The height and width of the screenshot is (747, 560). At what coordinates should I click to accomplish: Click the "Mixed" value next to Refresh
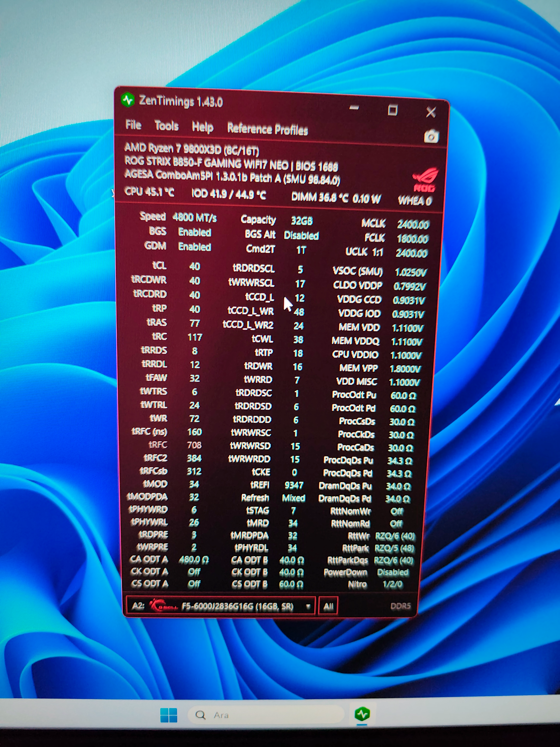pos(294,498)
